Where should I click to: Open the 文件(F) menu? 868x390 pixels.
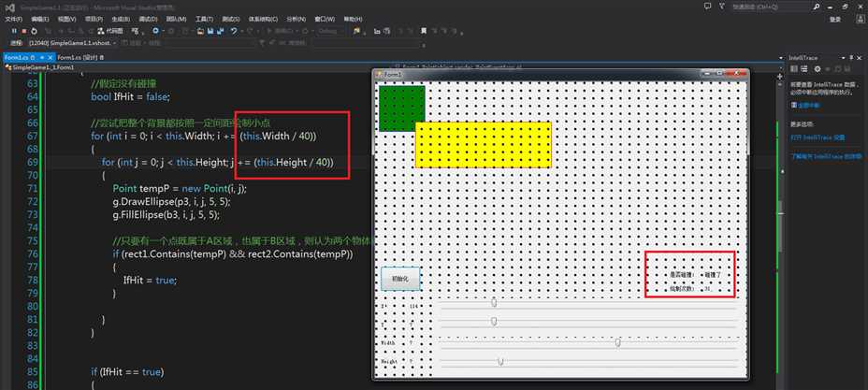(14, 19)
